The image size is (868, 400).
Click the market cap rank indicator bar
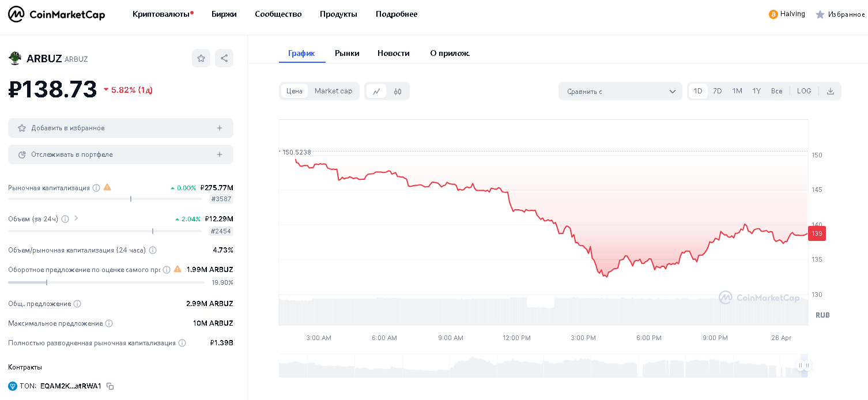pos(105,199)
